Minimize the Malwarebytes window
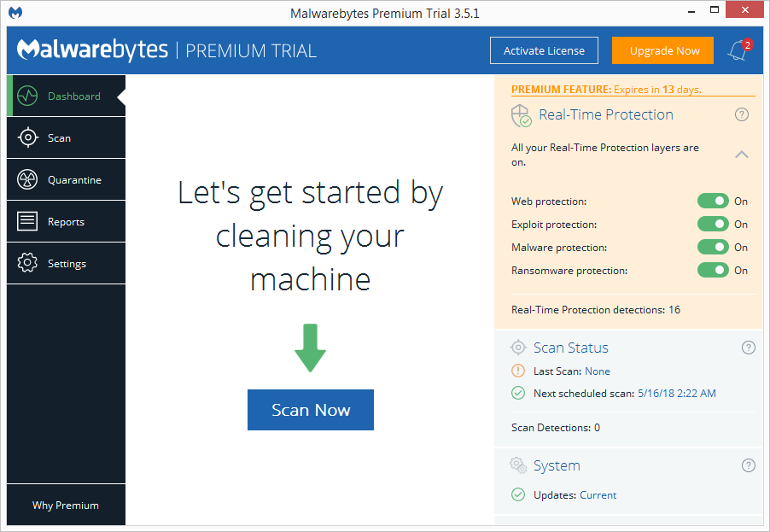770x532 pixels. (x=691, y=11)
